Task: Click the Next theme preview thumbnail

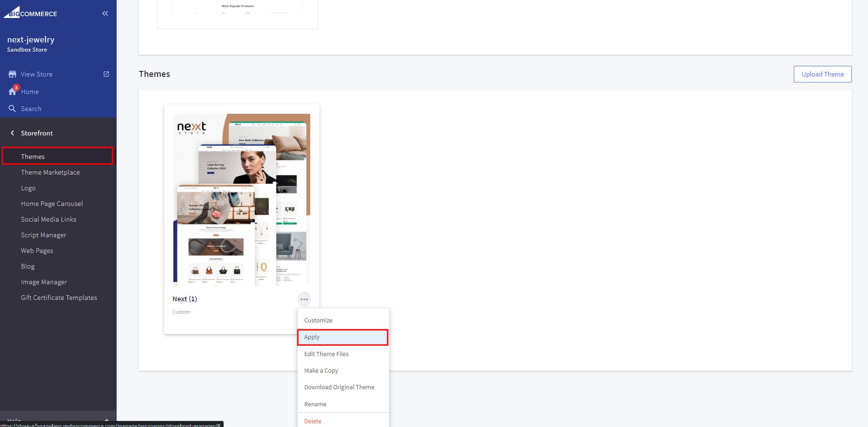Action: [x=242, y=200]
